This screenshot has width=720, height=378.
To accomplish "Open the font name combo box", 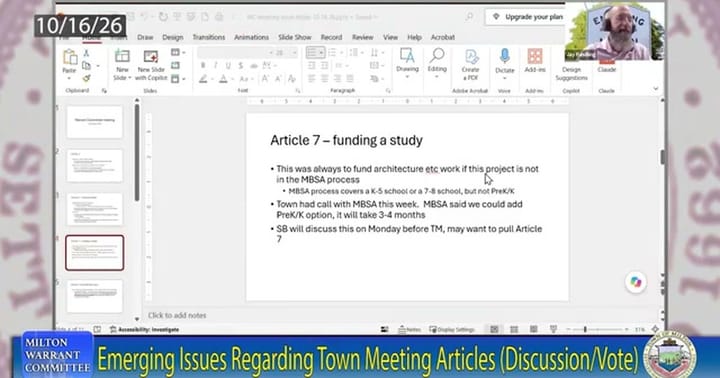I will coord(236,52).
